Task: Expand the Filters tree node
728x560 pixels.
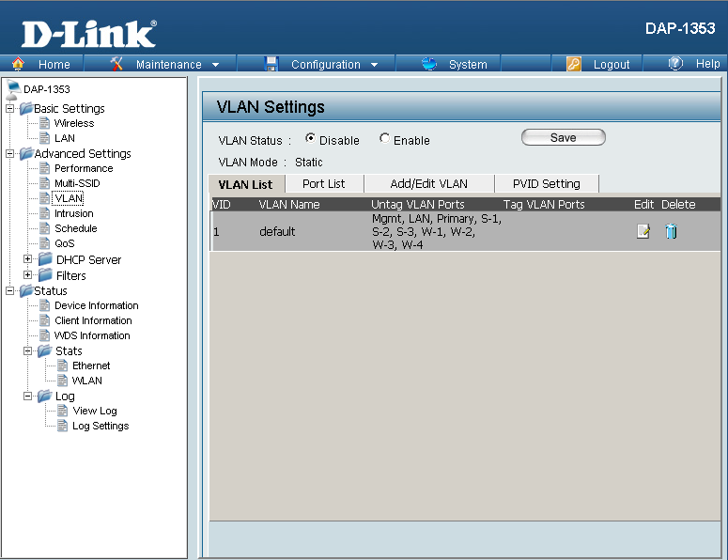Action: pyautogui.click(x=28, y=275)
